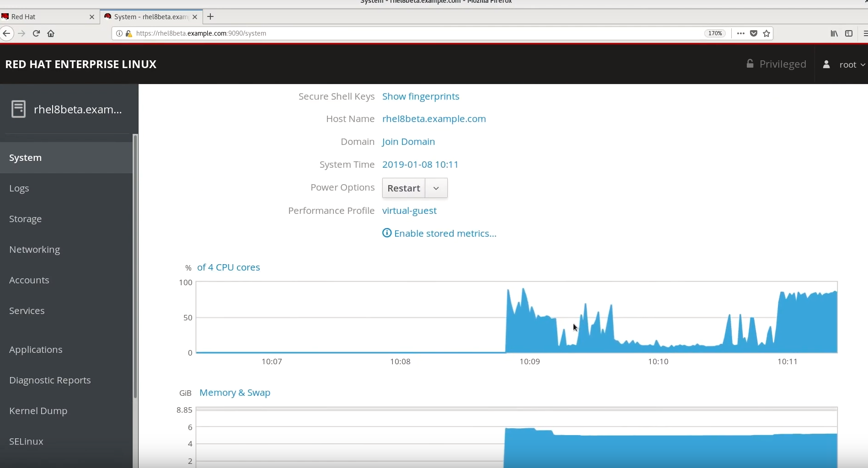
Task: Open the Firefox Library menu
Action: click(x=834, y=33)
